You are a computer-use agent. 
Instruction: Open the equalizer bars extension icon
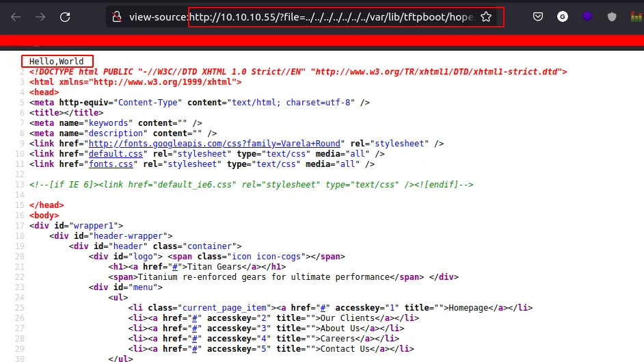click(x=635, y=17)
